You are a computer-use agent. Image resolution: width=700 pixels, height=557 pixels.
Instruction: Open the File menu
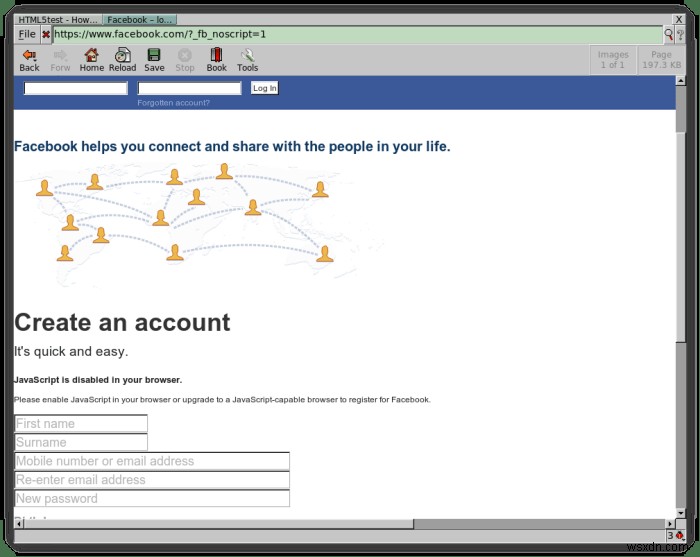coord(27,34)
